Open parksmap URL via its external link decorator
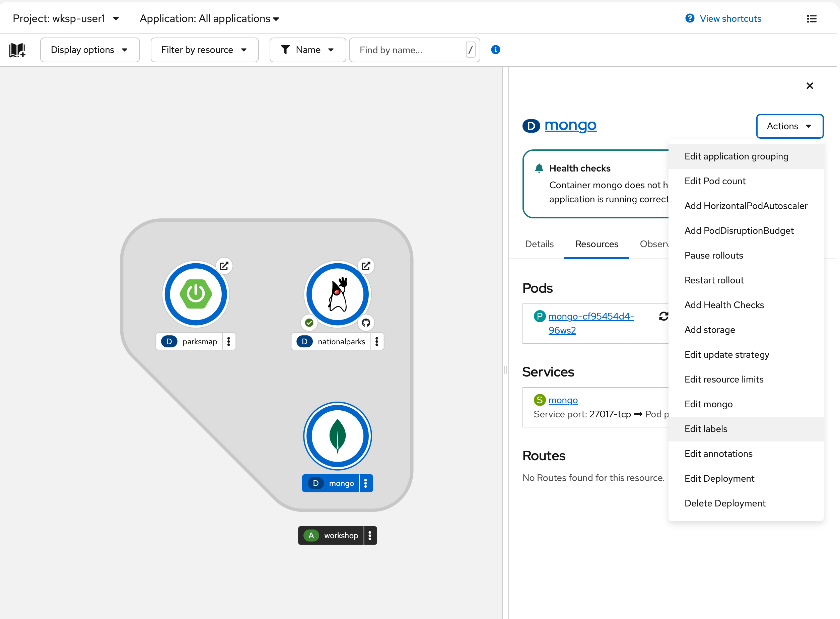 pyautogui.click(x=224, y=266)
